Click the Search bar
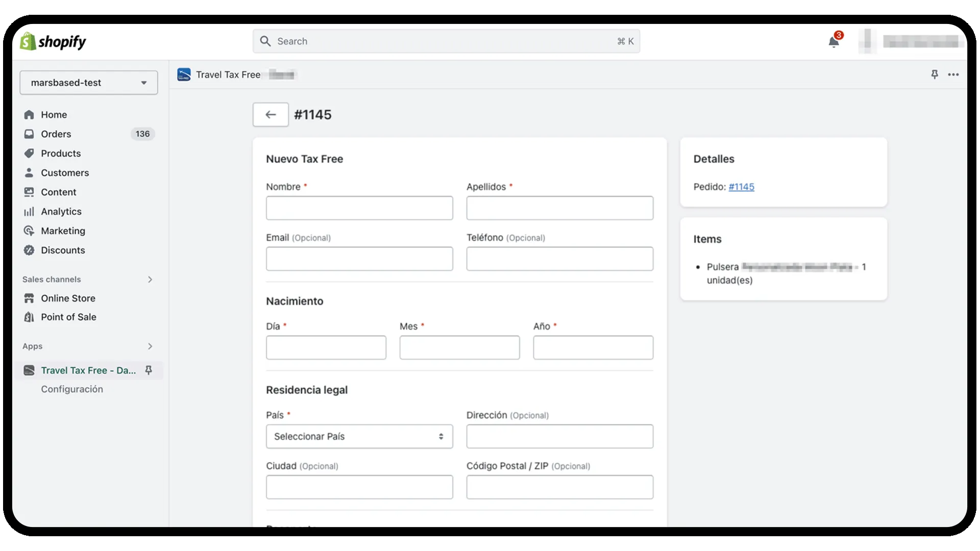Screen dimensions: 980x551 tap(446, 41)
